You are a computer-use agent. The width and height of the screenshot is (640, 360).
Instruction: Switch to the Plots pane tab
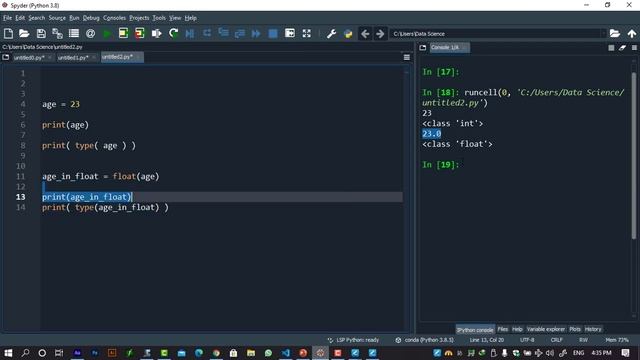click(575, 329)
